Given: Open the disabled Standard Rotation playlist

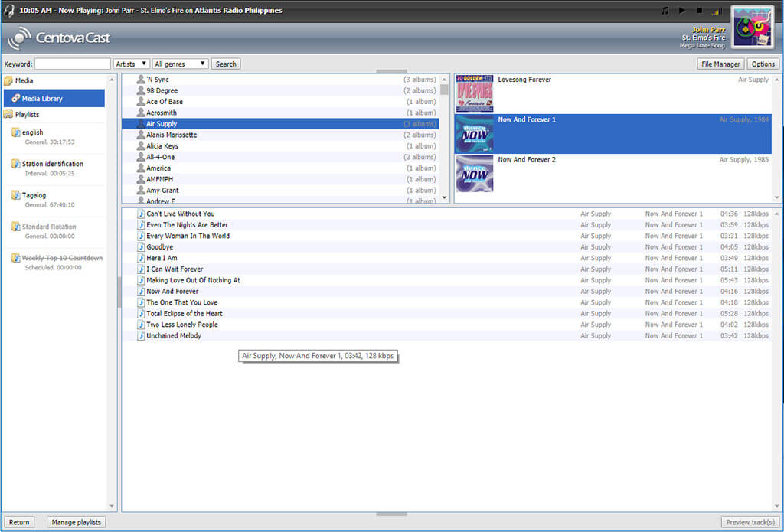Looking at the screenshot, I should coord(55,231).
